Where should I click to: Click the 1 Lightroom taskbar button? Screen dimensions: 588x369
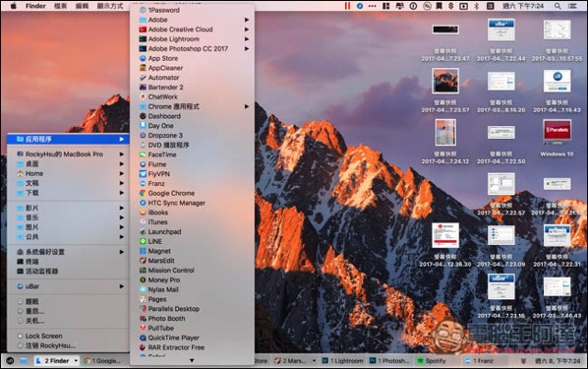click(x=342, y=361)
